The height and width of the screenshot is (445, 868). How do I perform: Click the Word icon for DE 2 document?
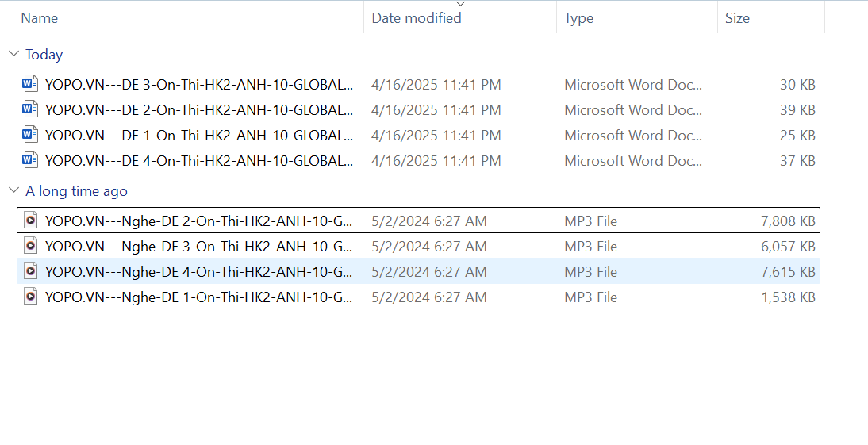click(30, 109)
